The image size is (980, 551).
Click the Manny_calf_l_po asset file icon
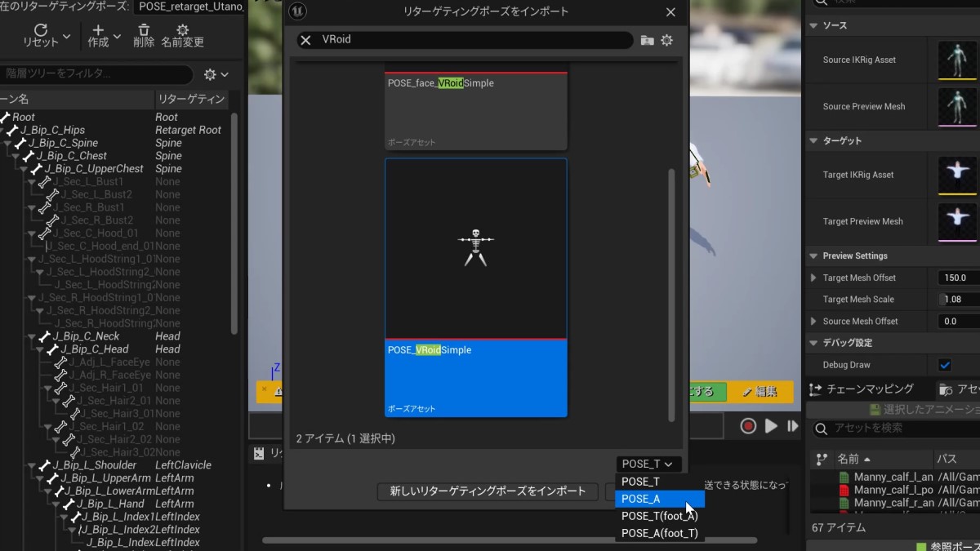coord(844,490)
